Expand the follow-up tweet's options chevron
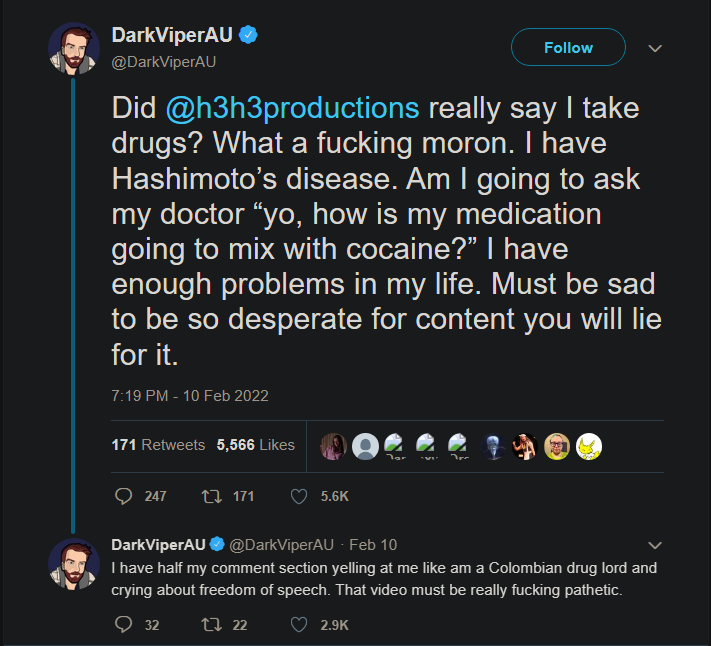Screen dimensions: 711x646 [x=656, y=545]
